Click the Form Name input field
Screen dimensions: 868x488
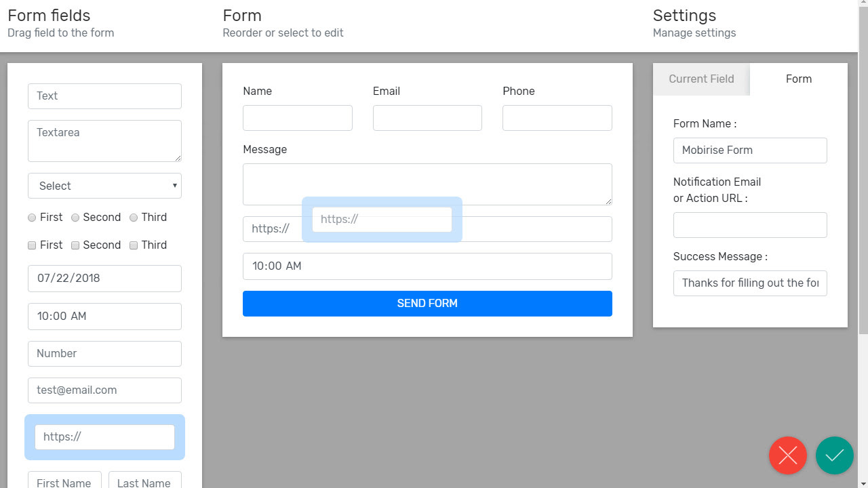[750, 150]
